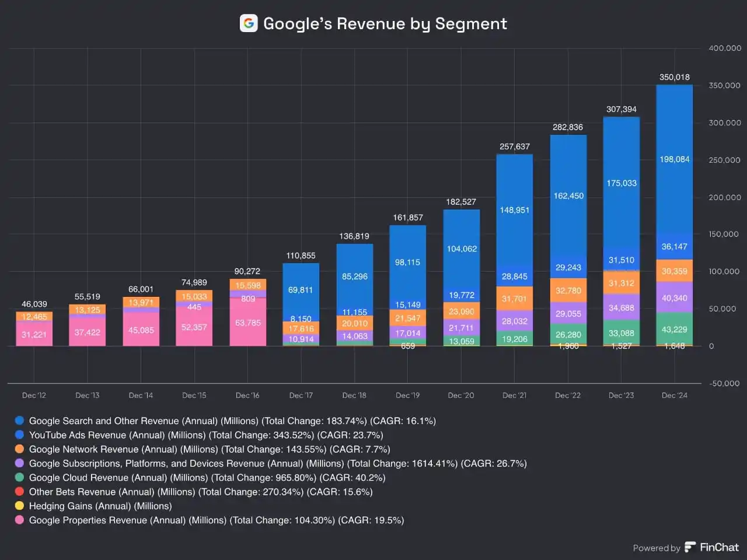Click the chart title Google's Revenue by Segment
The height and width of the screenshot is (560, 747).
click(x=385, y=23)
